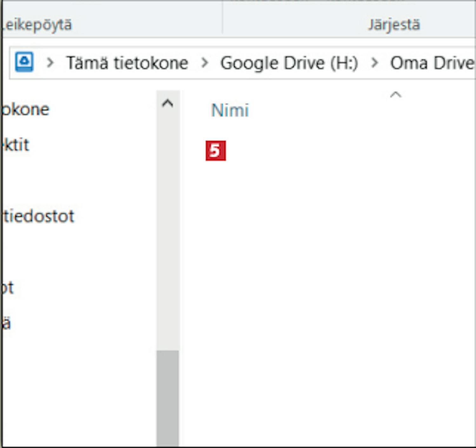Click the sort arrow above Nimi column
The image size is (476, 448).
pos(395,95)
